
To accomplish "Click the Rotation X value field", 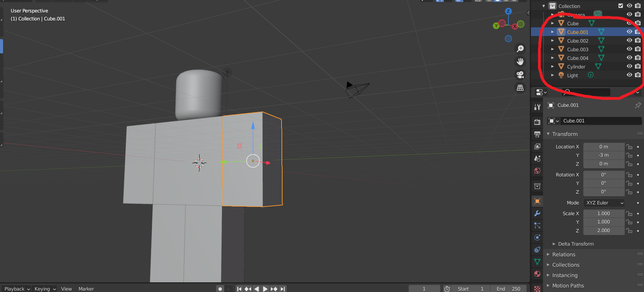I will [604, 175].
